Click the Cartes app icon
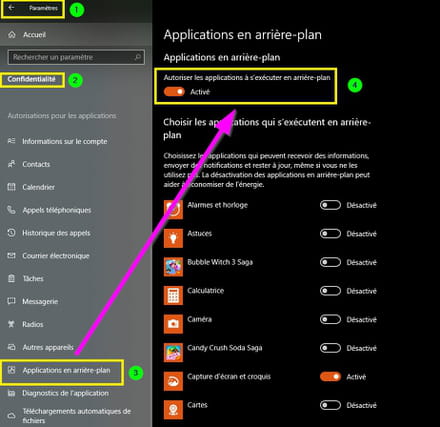Screen dimensions: 440x427 click(x=173, y=410)
